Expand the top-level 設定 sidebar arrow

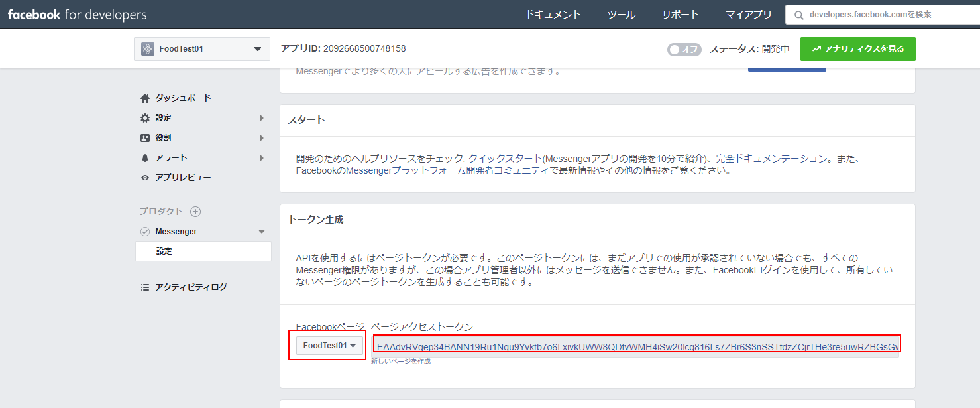click(262, 118)
